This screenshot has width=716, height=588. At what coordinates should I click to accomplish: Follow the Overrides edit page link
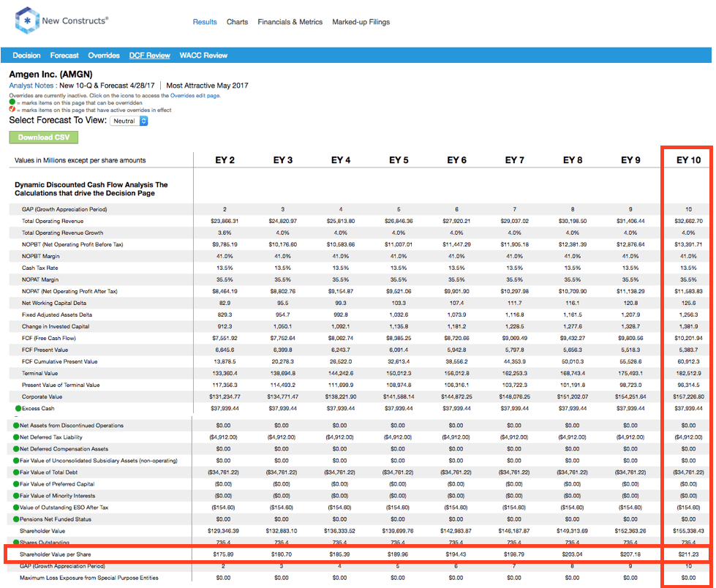[x=195, y=96]
